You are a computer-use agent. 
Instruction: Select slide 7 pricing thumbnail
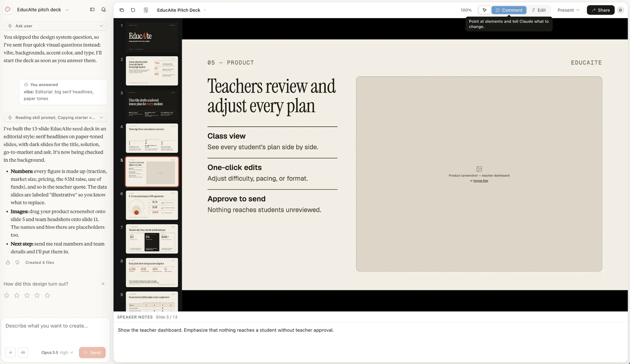tap(152, 239)
